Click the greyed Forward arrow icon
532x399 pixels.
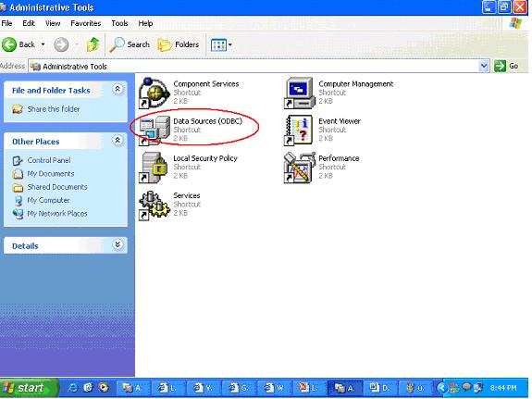[61, 44]
